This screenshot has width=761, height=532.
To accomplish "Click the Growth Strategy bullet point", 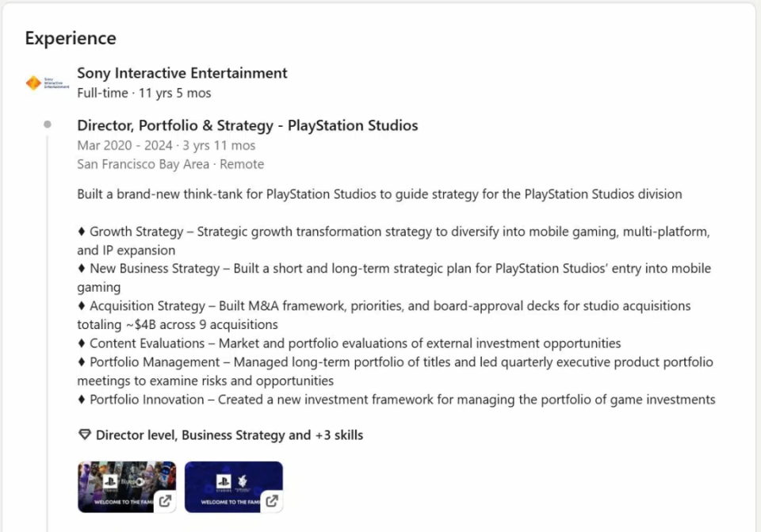I will [x=393, y=232].
